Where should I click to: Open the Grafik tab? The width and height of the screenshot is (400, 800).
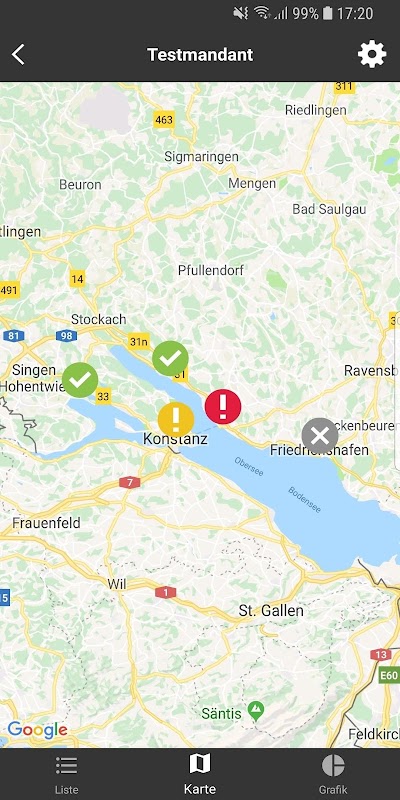pos(333,774)
